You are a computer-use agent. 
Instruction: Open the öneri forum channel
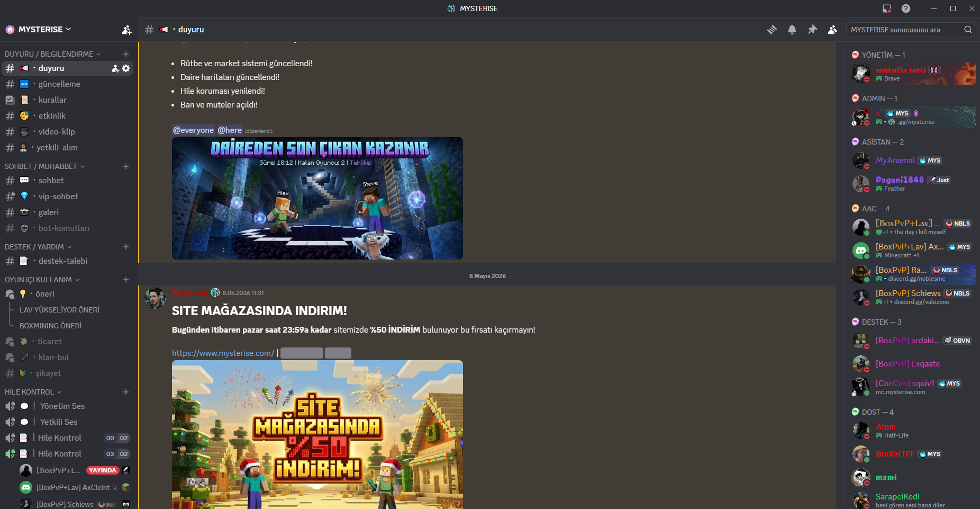pos(69,294)
